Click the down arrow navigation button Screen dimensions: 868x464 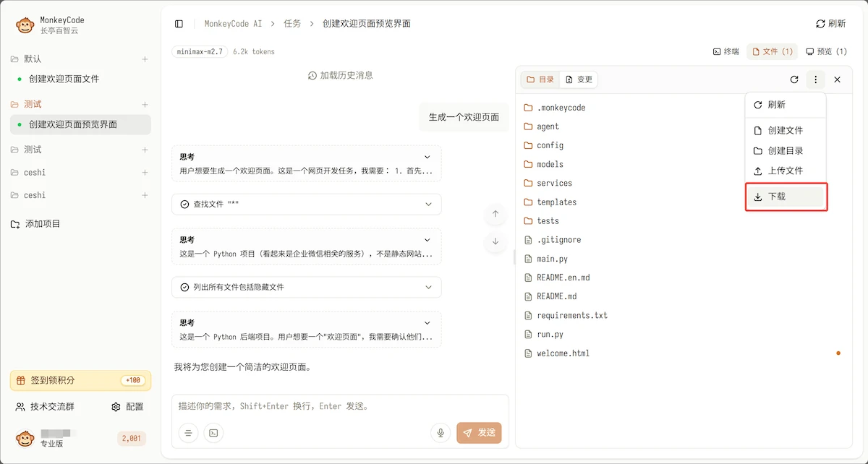coord(495,241)
